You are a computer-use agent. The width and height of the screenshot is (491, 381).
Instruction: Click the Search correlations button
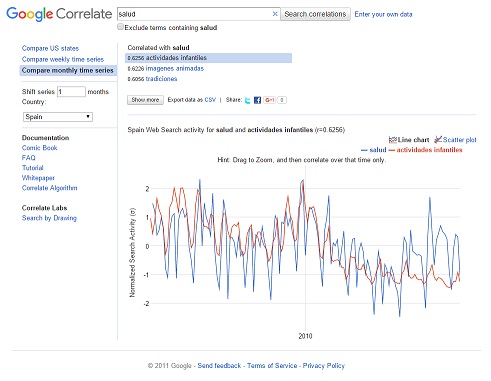tap(315, 14)
